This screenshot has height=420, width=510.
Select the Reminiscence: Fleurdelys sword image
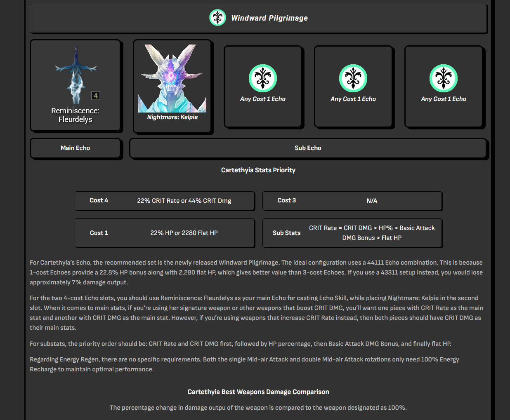pos(76,75)
